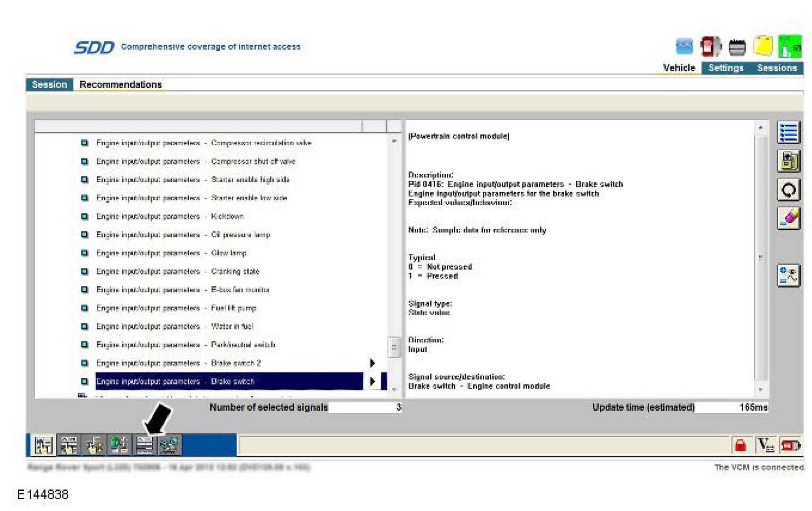Click the red padlock icon in the status bar

pyautogui.click(x=740, y=445)
